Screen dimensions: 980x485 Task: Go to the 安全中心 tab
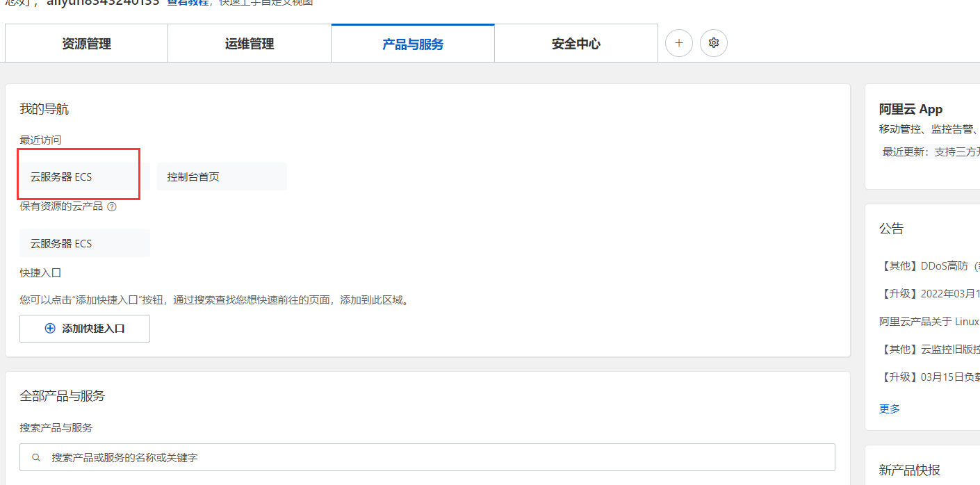point(576,44)
